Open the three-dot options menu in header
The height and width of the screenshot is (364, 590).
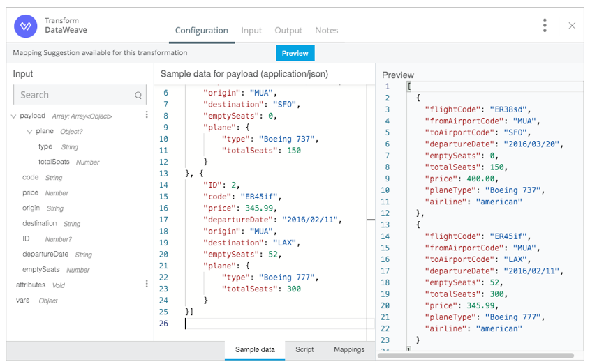click(545, 26)
